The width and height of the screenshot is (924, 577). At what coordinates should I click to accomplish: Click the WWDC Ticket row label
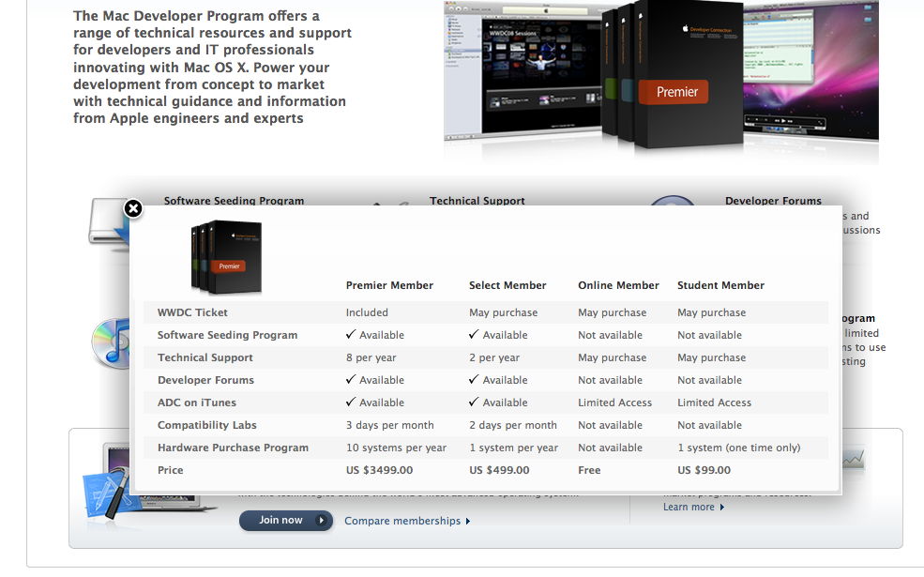click(192, 312)
